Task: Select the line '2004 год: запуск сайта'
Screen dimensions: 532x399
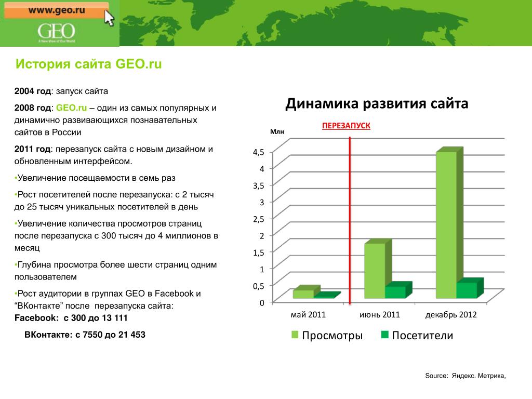Action: point(61,91)
